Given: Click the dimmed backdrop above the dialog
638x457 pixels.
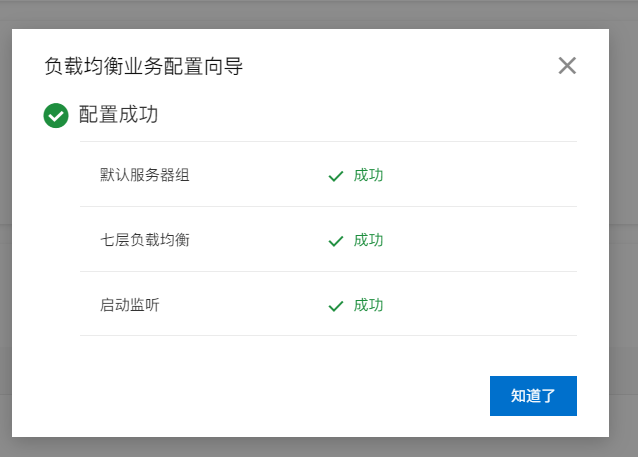Looking at the screenshot, I should (x=319, y=14).
